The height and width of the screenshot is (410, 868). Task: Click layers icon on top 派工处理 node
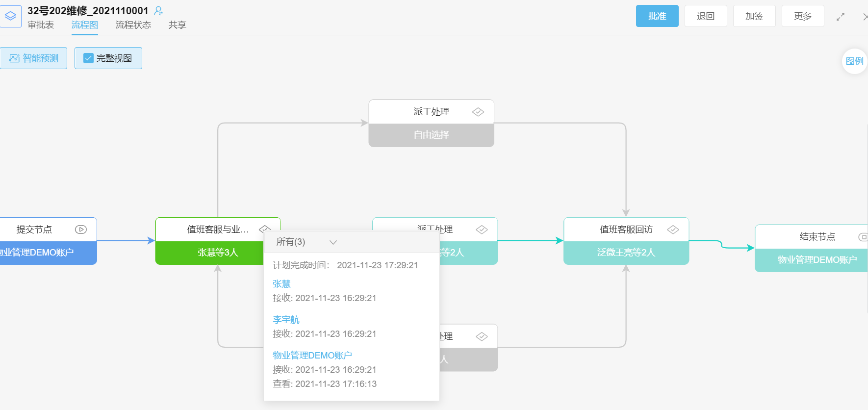point(478,112)
